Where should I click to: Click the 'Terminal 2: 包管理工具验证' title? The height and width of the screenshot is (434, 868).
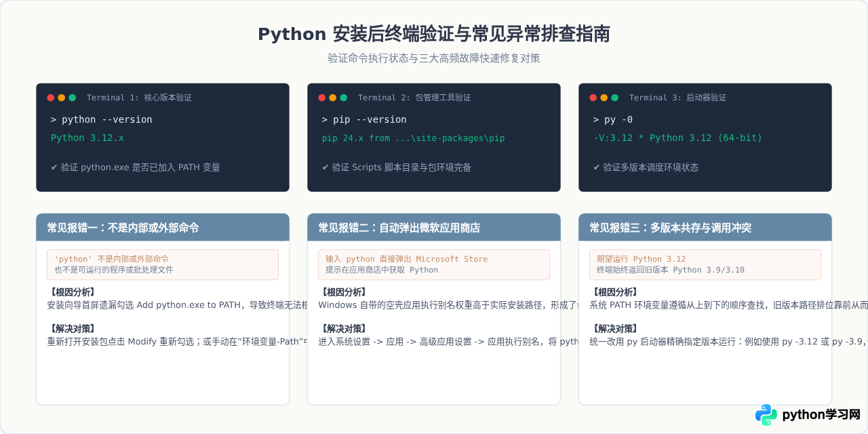pyautogui.click(x=414, y=98)
